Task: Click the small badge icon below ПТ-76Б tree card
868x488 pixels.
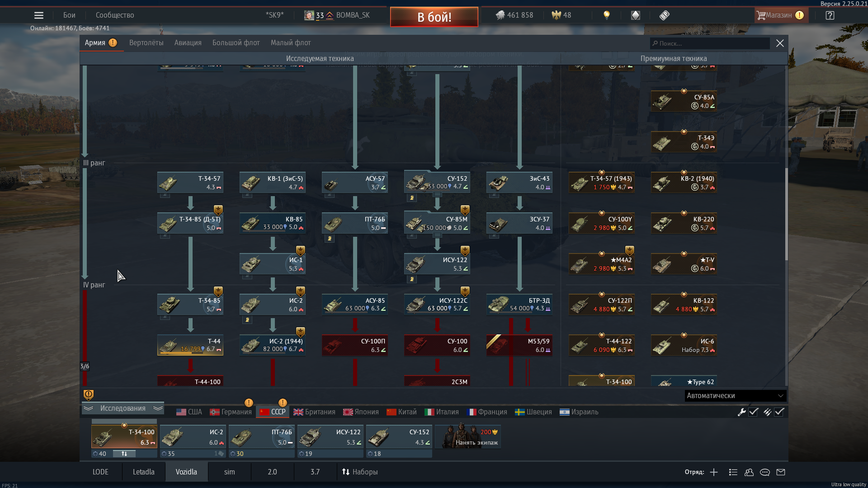Action: click(x=330, y=239)
